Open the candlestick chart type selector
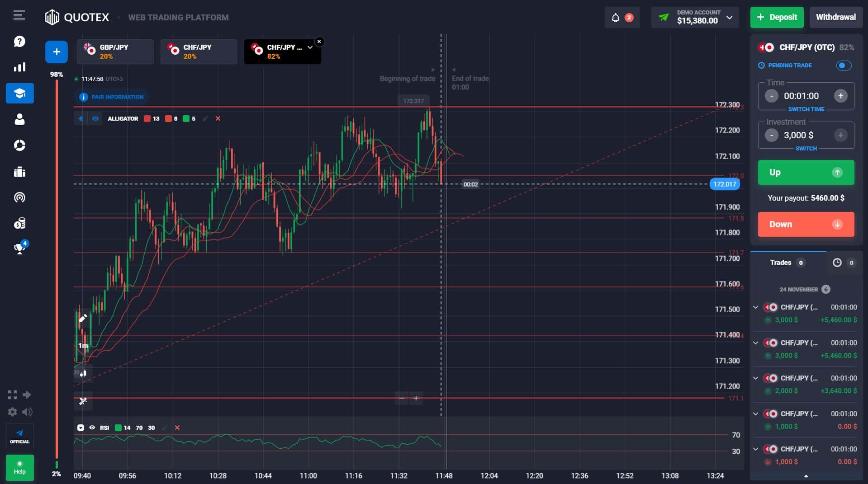Image resolution: width=868 pixels, height=484 pixels. pos(83,373)
